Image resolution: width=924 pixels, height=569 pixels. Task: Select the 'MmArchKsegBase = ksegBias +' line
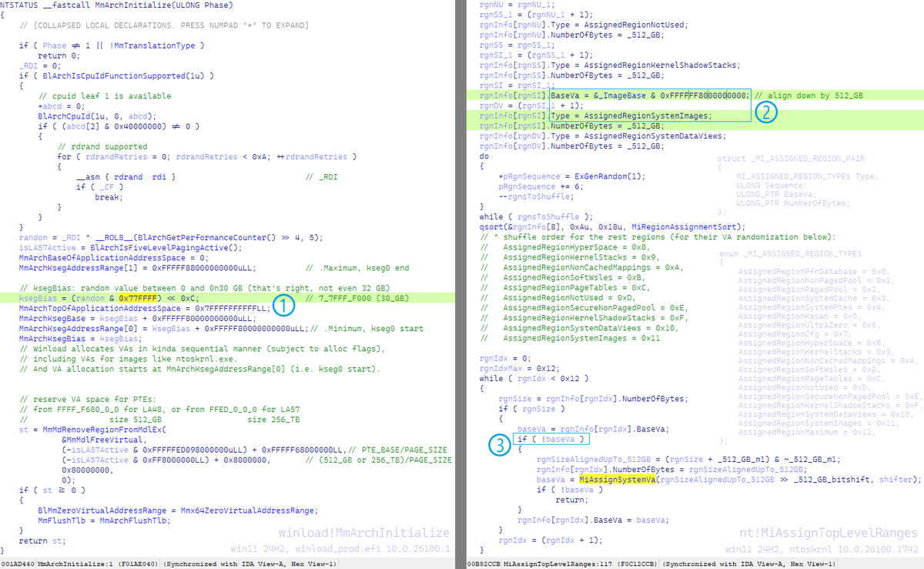pyautogui.click(x=136, y=317)
